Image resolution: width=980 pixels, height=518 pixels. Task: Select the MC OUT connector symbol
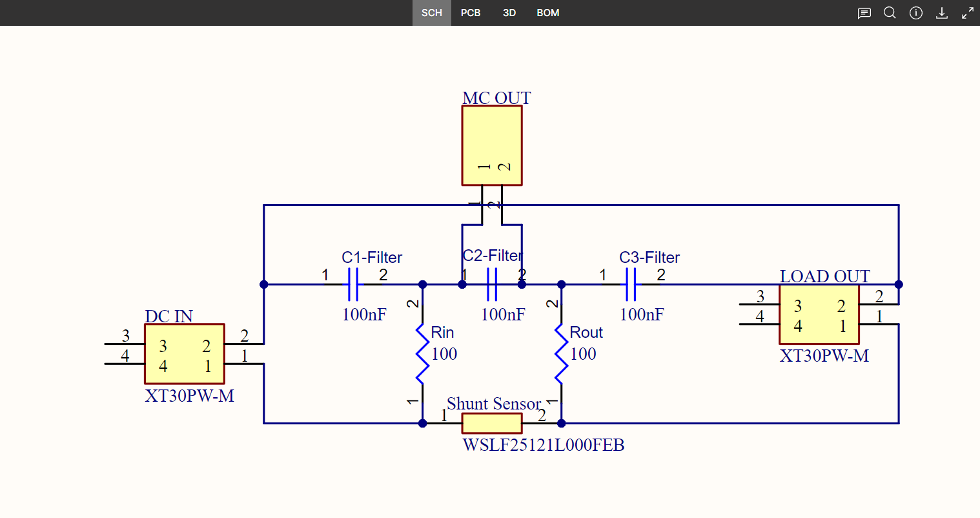(x=491, y=145)
